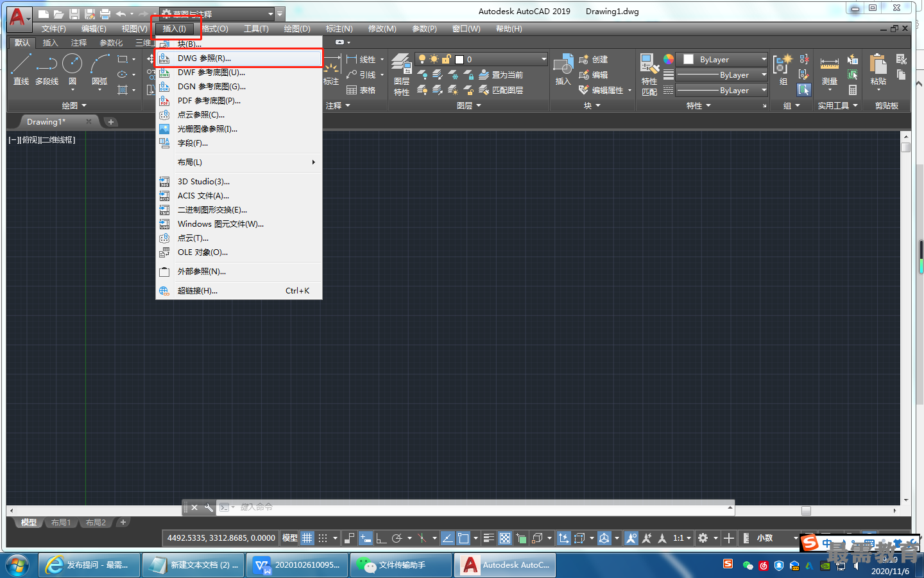Viewport: 924px width, 578px height.
Task: Toggle snap mode dots in status bar
Action: (x=323, y=538)
